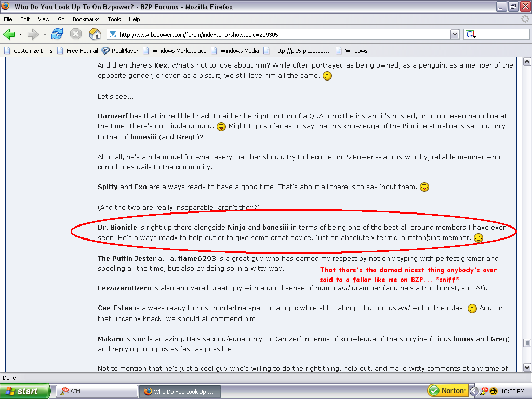
Task: Click the bold name 'flame6293'
Action: tap(197, 259)
